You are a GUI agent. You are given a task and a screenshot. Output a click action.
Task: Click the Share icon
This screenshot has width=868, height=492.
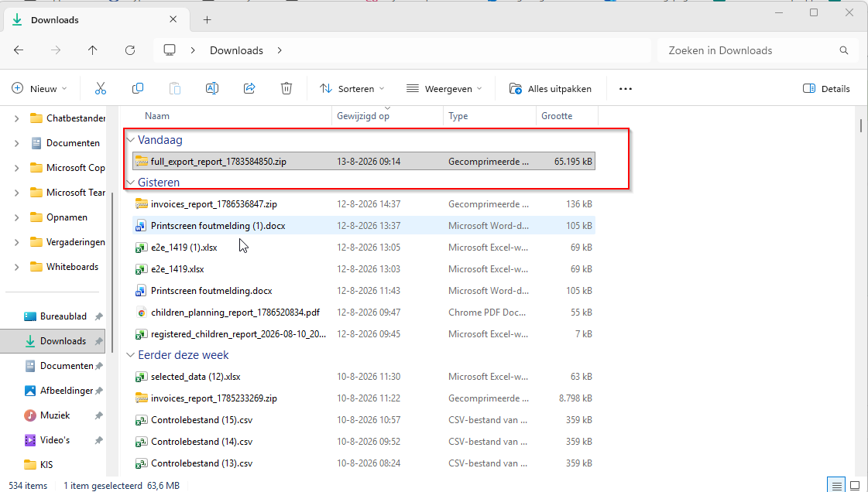click(249, 88)
